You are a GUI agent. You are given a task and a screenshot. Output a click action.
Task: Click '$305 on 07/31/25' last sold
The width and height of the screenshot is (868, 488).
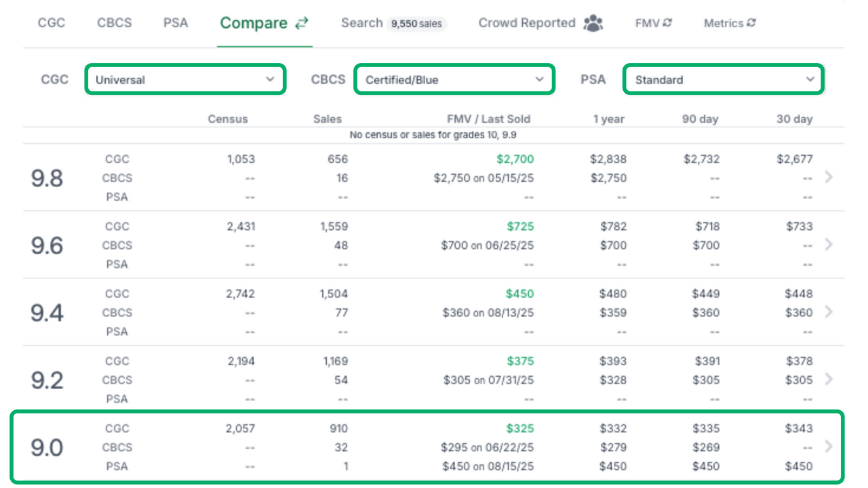488,380
